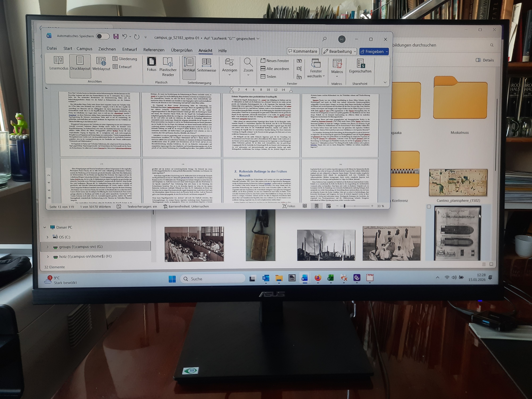Image resolution: width=532 pixels, height=399 pixels.
Task: Choose Seitenweise page movement
Action: pos(206,65)
